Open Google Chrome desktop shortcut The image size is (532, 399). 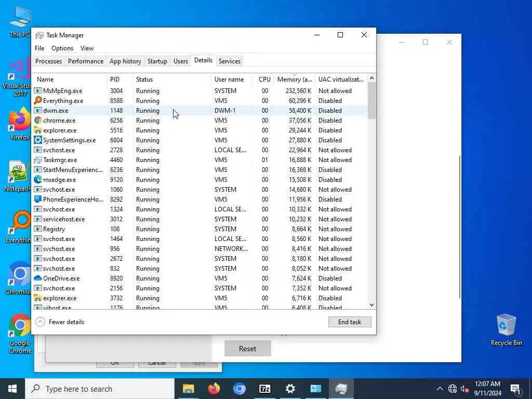coord(20,334)
